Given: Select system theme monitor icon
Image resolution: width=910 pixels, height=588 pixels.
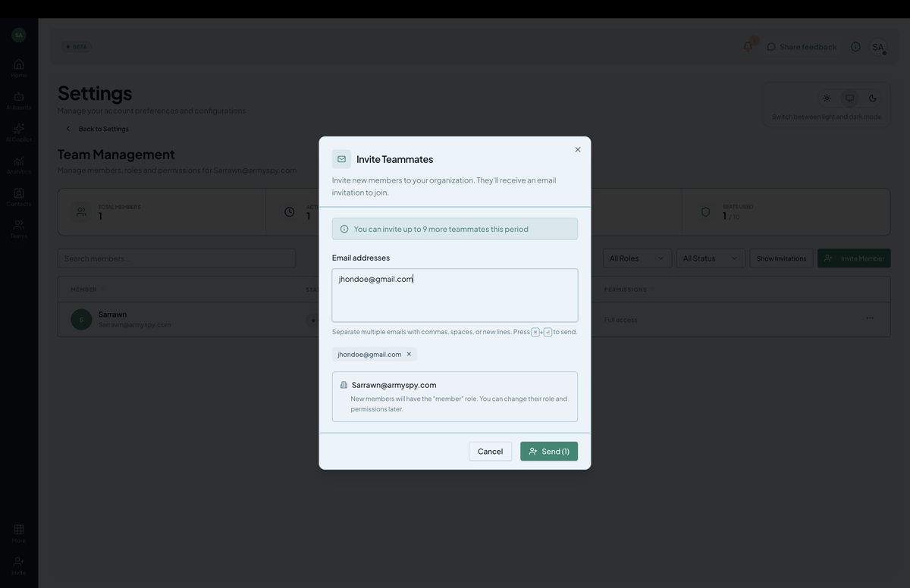Looking at the screenshot, I should tap(849, 99).
